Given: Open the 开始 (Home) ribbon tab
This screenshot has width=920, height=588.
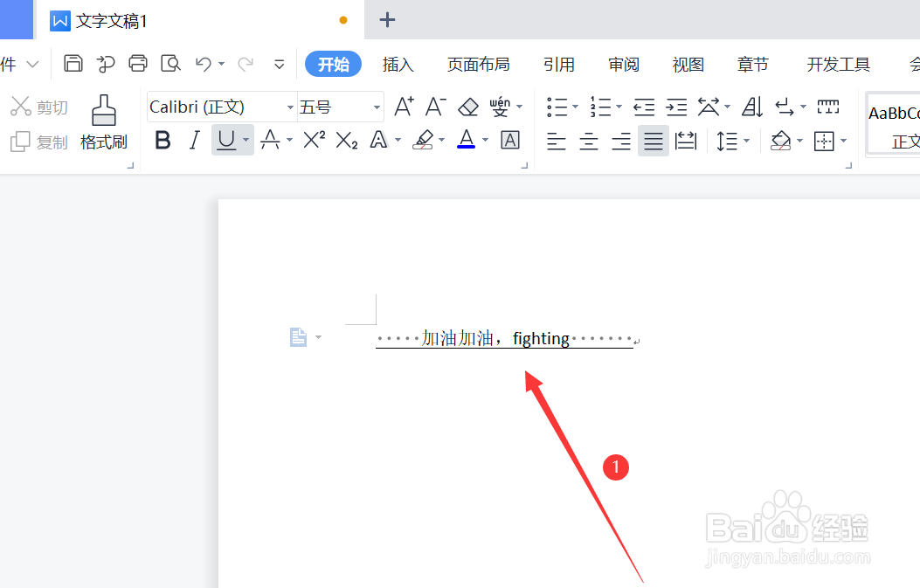Looking at the screenshot, I should point(333,64).
